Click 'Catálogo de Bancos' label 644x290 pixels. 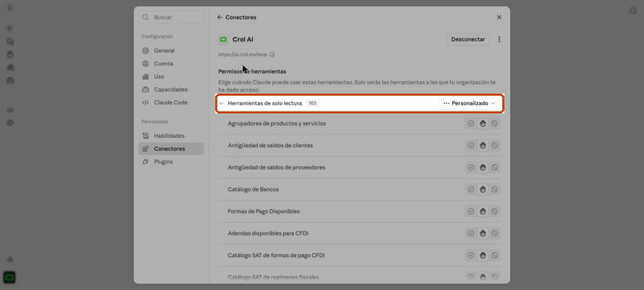(x=253, y=189)
